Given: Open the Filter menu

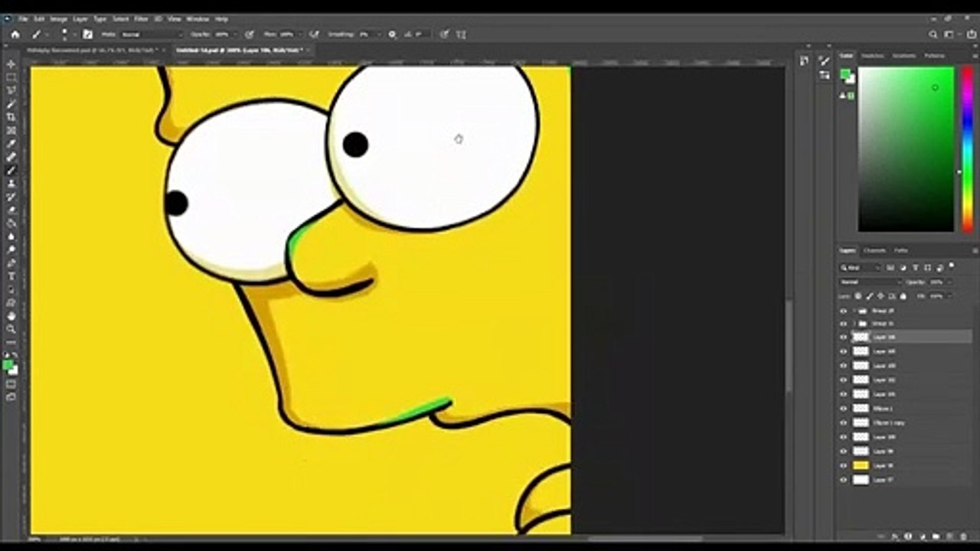Looking at the screenshot, I should coord(141,18).
